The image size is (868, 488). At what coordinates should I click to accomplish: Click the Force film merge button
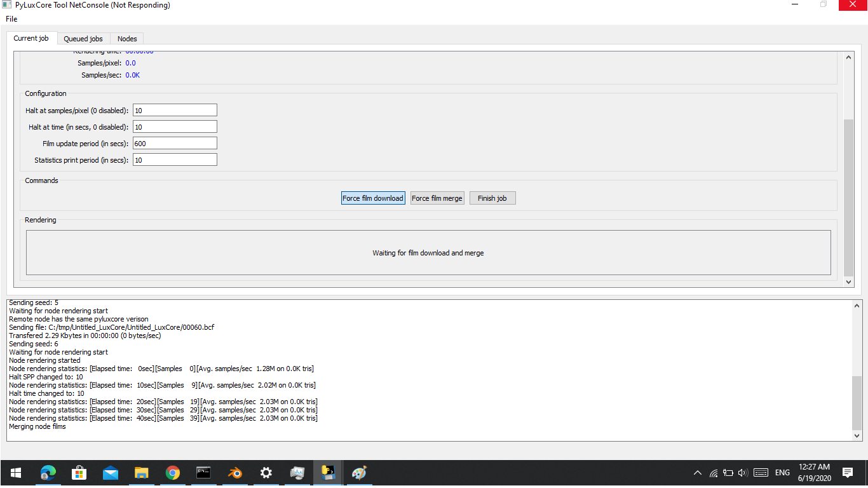click(437, 198)
